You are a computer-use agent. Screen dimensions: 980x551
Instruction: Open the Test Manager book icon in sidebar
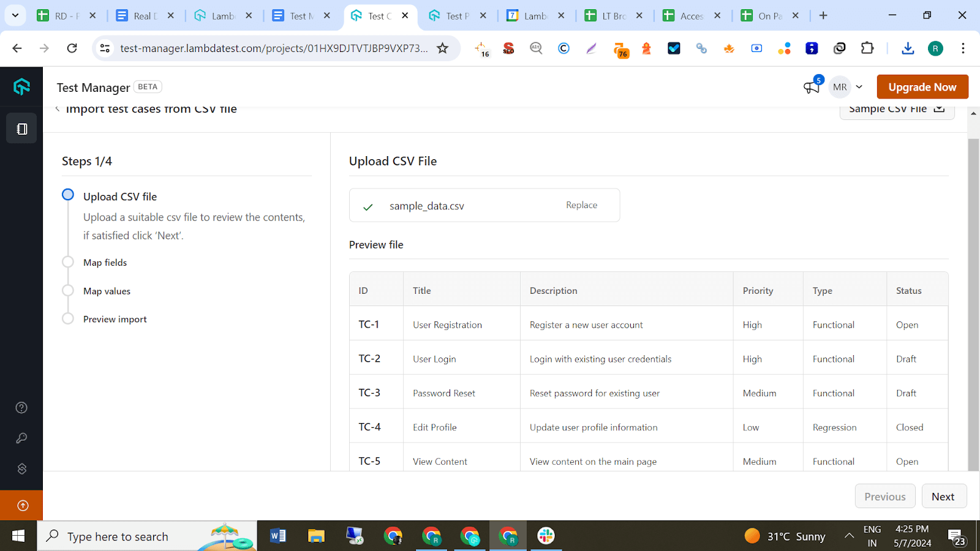[x=21, y=129]
